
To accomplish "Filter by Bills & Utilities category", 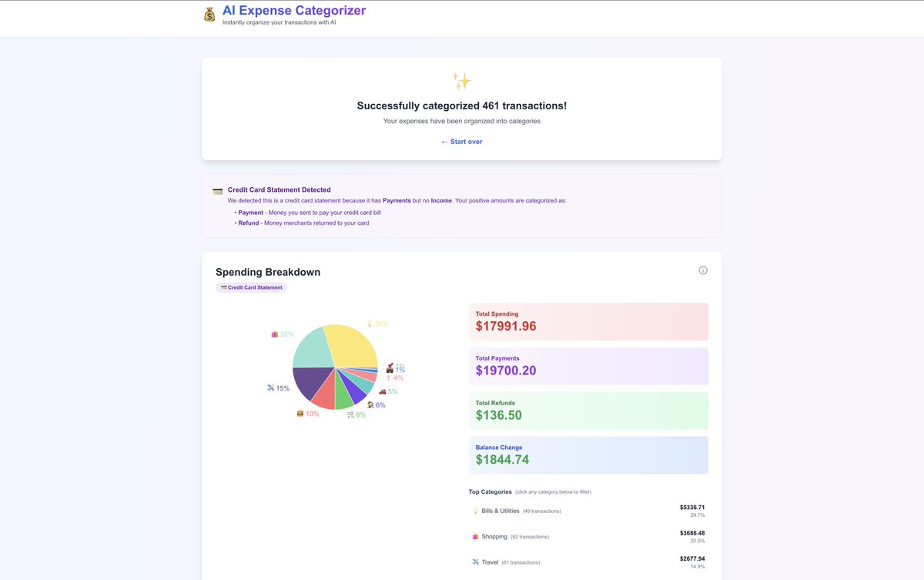I will (588, 511).
